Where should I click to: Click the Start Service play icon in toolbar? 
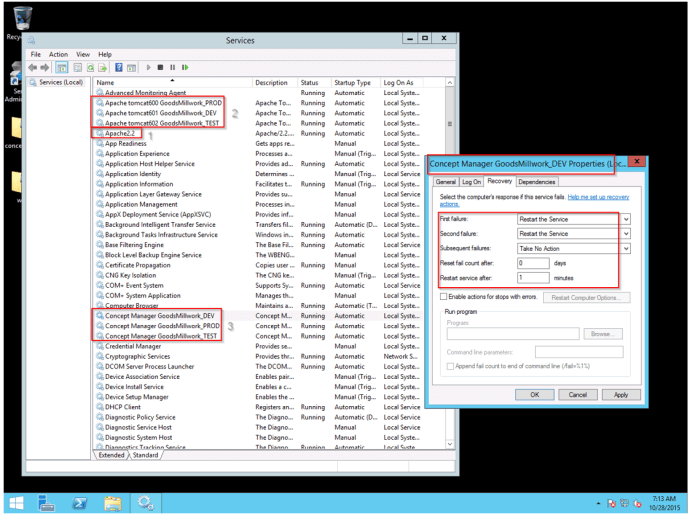(150, 68)
